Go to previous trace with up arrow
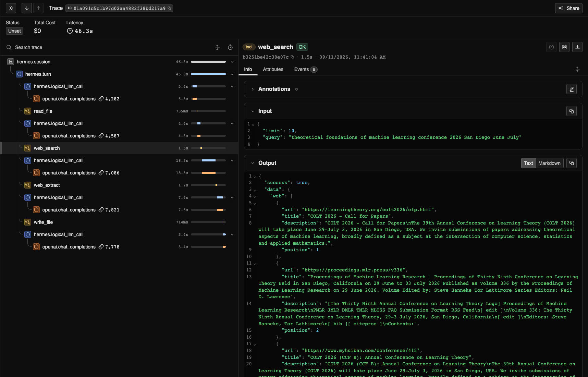The height and width of the screenshot is (377, 588). (38, 8)
